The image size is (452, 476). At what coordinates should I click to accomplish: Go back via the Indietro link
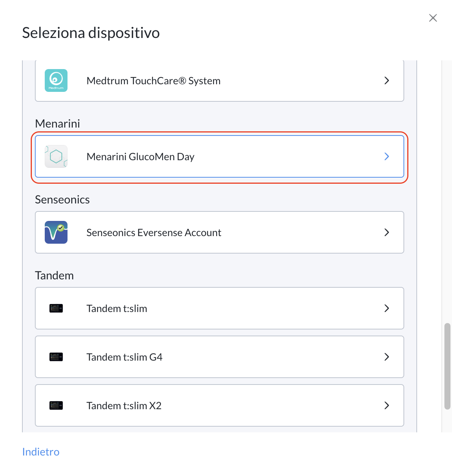tap(41, 452)
